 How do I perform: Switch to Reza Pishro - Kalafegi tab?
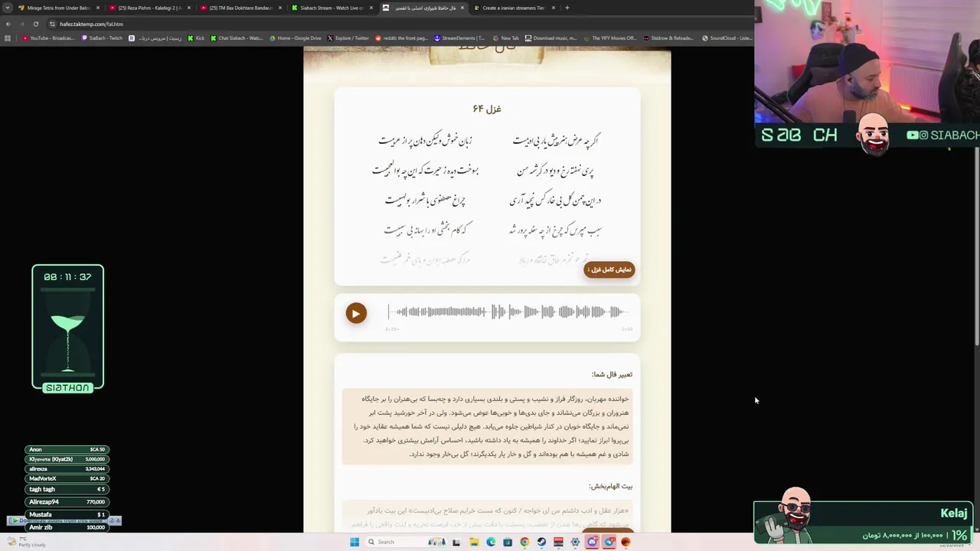pyautogui.click(x=149, y=8)
